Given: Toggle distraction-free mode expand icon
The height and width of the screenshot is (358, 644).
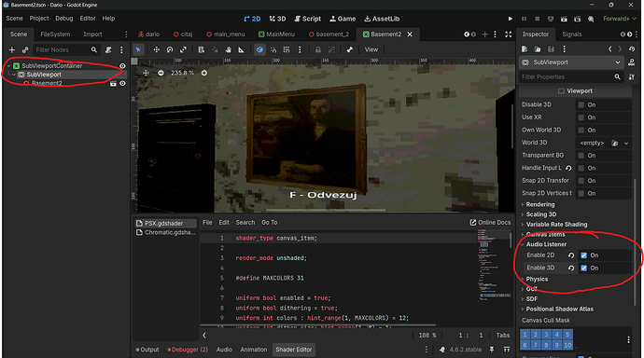Looking at the screenshot, I should click(x=509, y=34).
